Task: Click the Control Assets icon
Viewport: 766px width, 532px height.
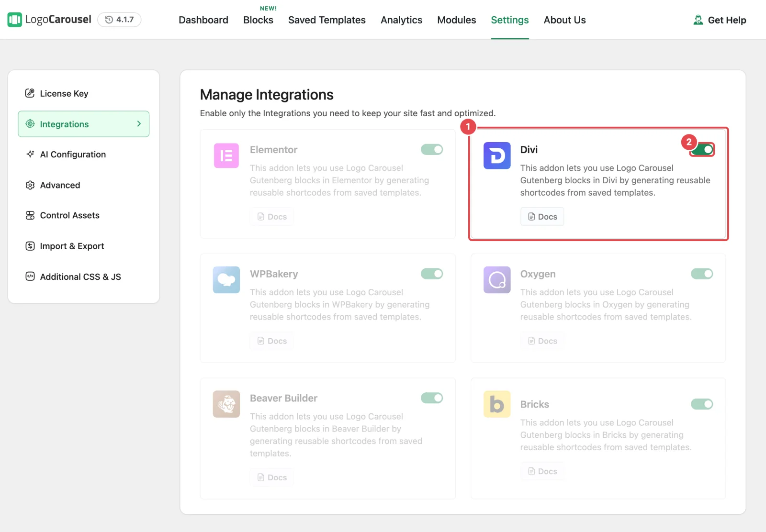Action: [30, 215]
